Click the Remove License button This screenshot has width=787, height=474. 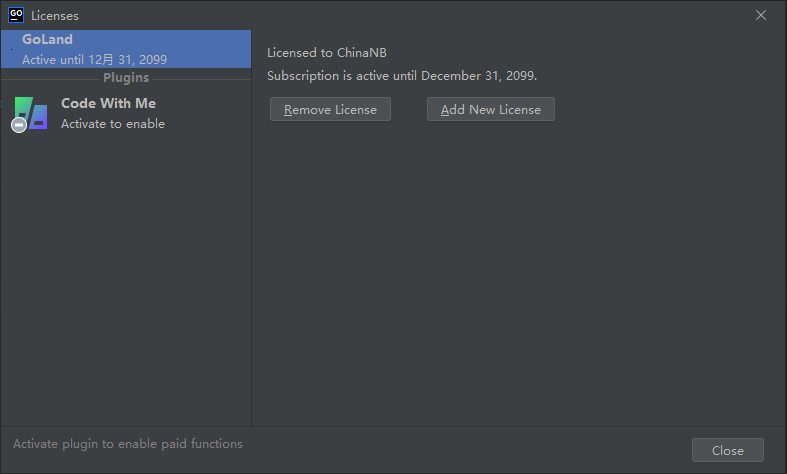[330, 109]
